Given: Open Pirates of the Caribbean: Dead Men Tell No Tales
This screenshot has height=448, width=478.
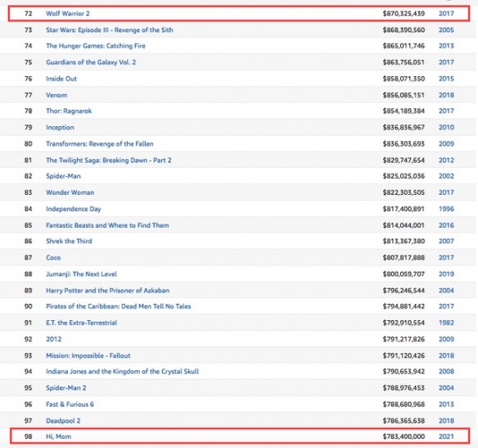Looking at the screenshot, I should click(119, 307).
